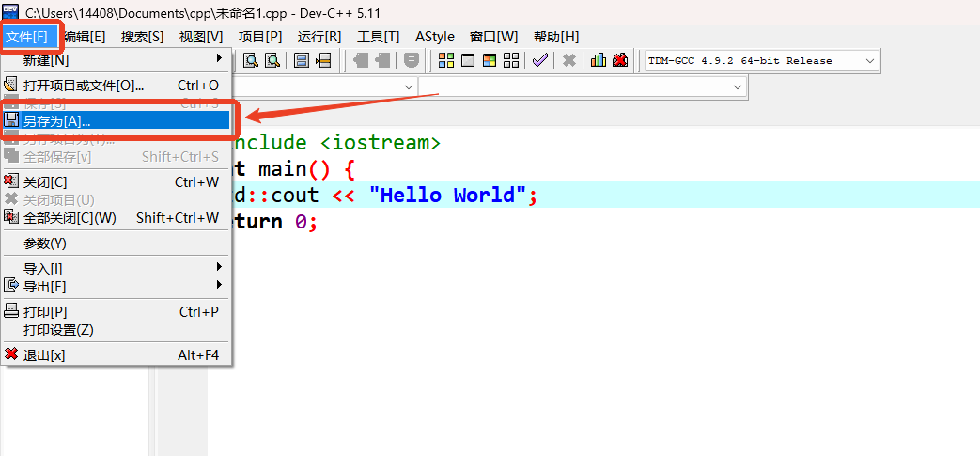This screenshot has height=456, width=980.
Task: Click the gray Stop Execution X icon
Action: (x=568, y=60)
